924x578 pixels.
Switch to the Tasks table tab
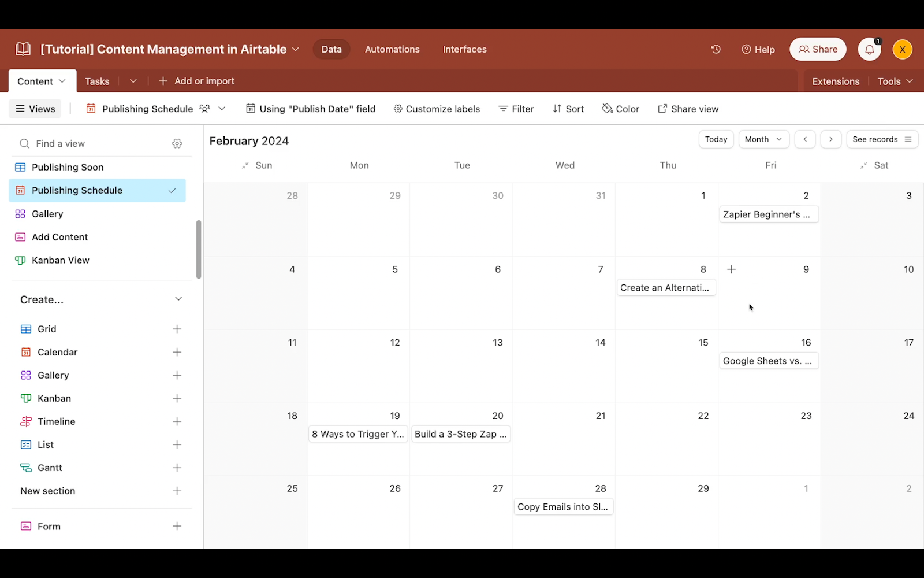(x=97, y=81)
